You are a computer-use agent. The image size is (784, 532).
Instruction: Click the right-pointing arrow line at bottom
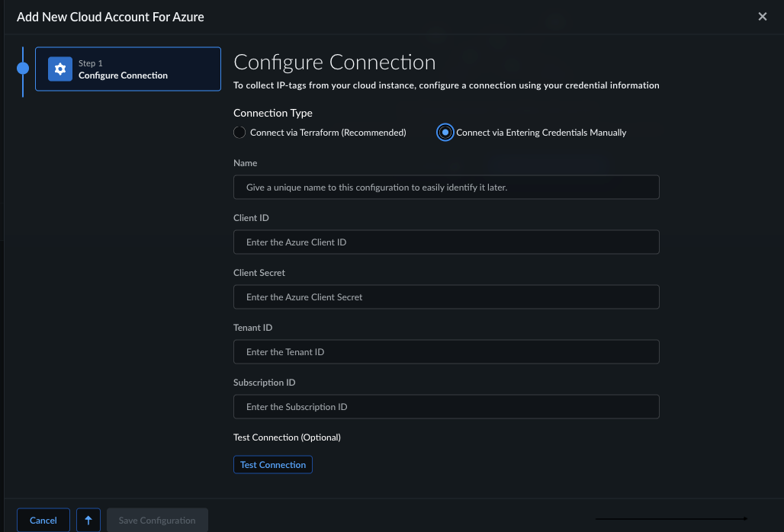tap(671, 518)
